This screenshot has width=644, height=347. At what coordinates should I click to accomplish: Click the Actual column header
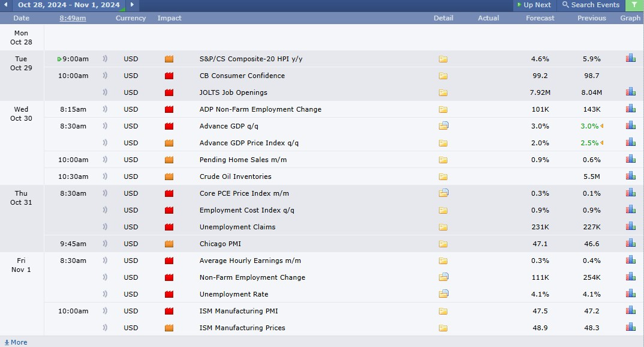click(x=488, y=18)
